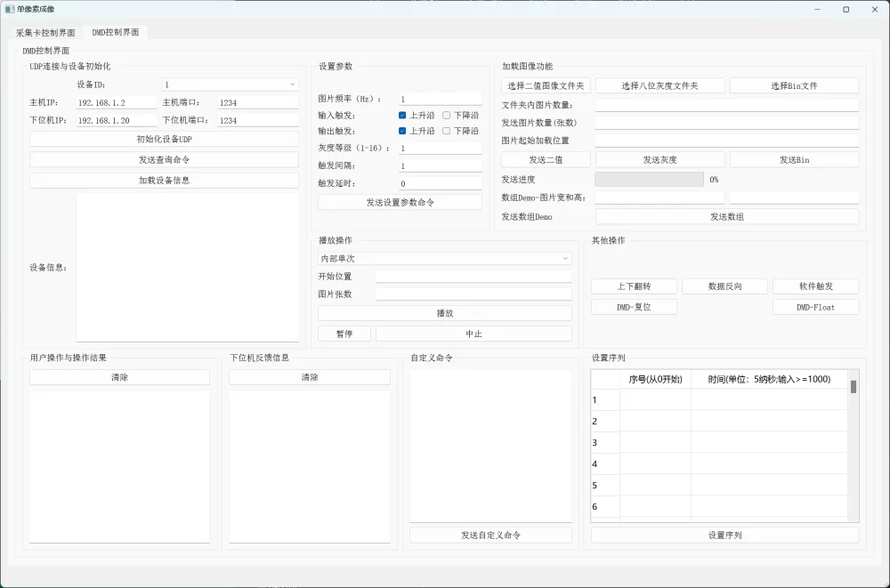Click 选择二值图像文件夹 button

(546, 86)
